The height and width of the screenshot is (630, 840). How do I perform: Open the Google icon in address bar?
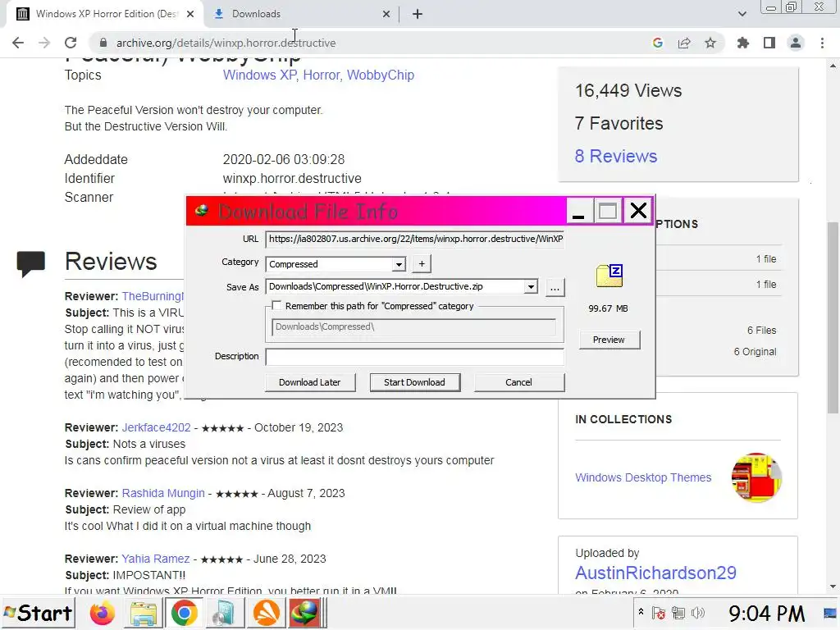pyautogui.click(x=658, y=43)
